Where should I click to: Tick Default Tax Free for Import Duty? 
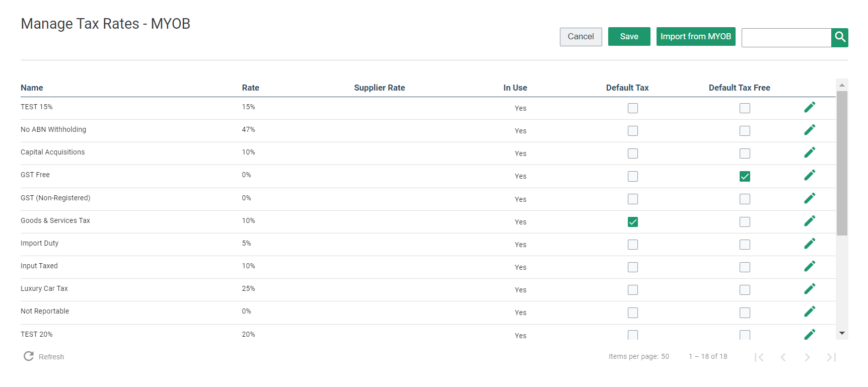click(745, 245)
